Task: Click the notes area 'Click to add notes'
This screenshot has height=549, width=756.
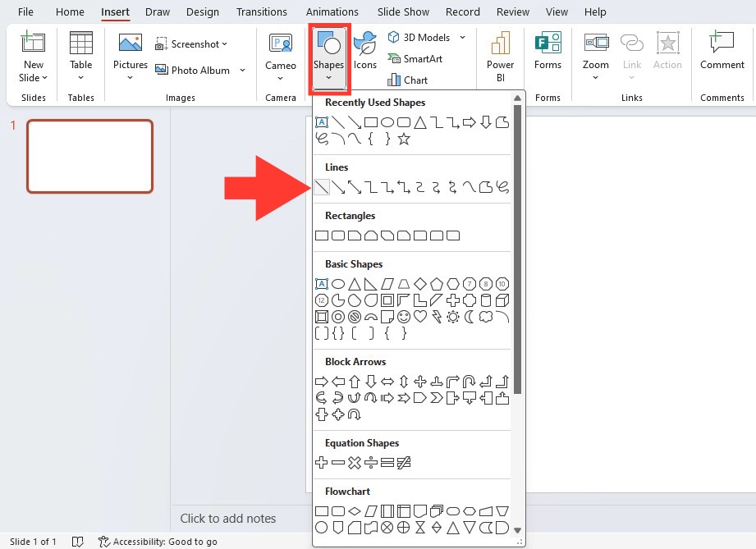Action: [227, 519]
